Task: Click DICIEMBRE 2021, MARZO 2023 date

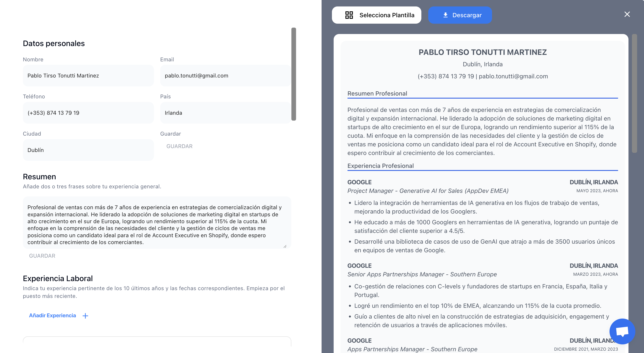Action: [x=586, y=349]
